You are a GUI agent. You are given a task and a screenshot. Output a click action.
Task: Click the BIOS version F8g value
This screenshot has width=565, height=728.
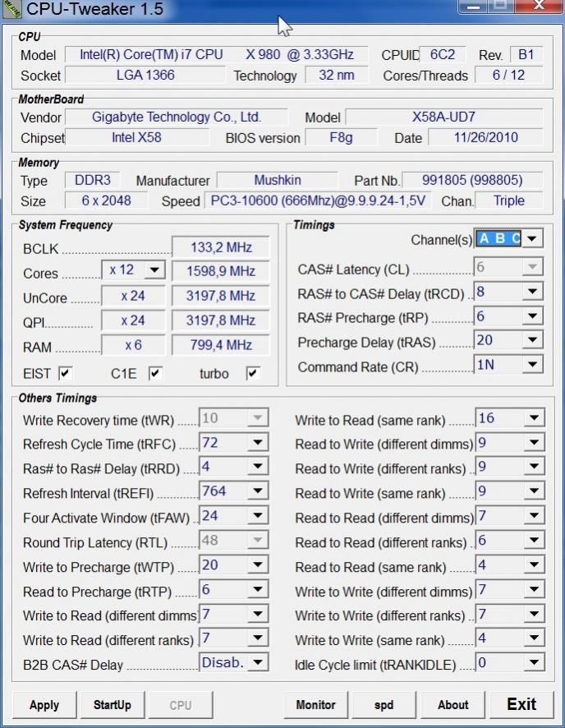click(x=341, y=137)
